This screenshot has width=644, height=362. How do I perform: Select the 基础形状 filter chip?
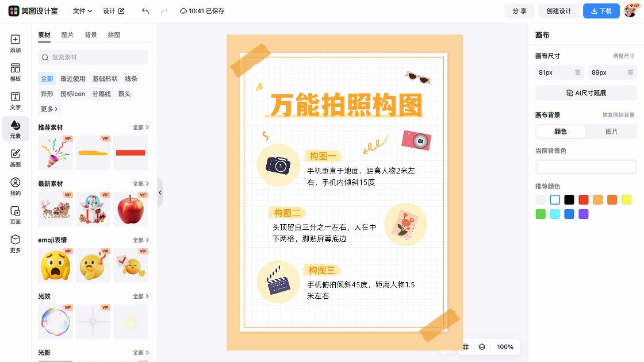(x=105, y=78)
